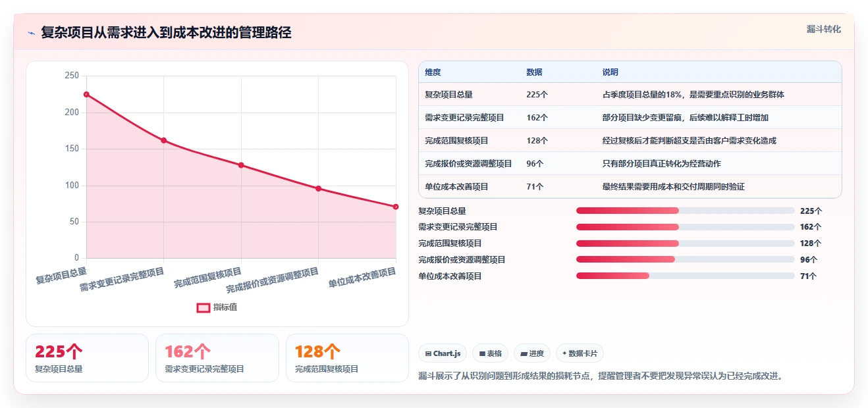Select the chart data point for 需求变更记录完整项目

coord(163,140)
